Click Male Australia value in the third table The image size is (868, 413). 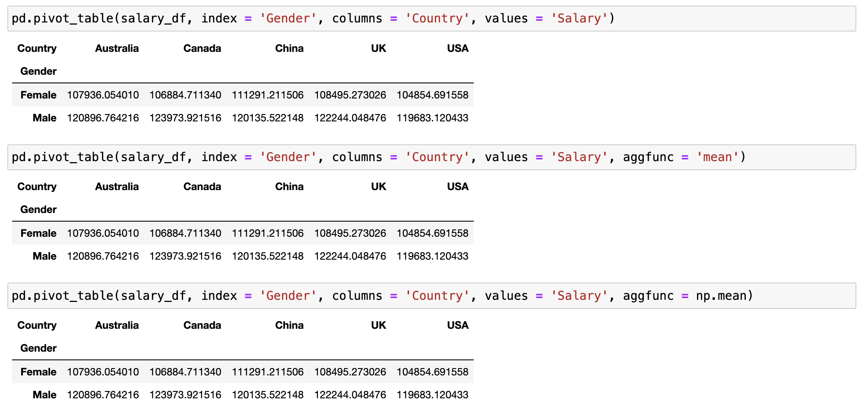click(103, 395)
